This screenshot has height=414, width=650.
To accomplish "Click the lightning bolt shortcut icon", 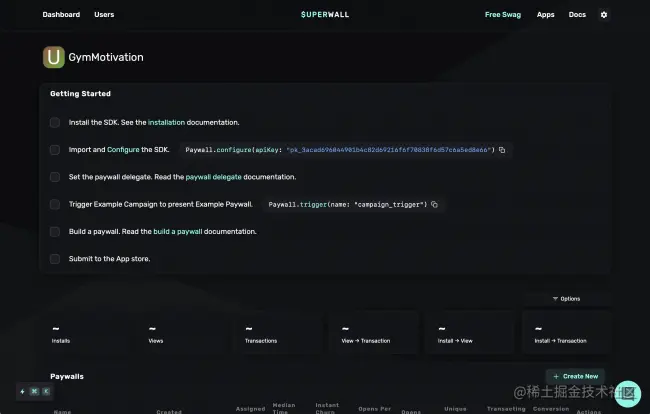I will [22, 392].
